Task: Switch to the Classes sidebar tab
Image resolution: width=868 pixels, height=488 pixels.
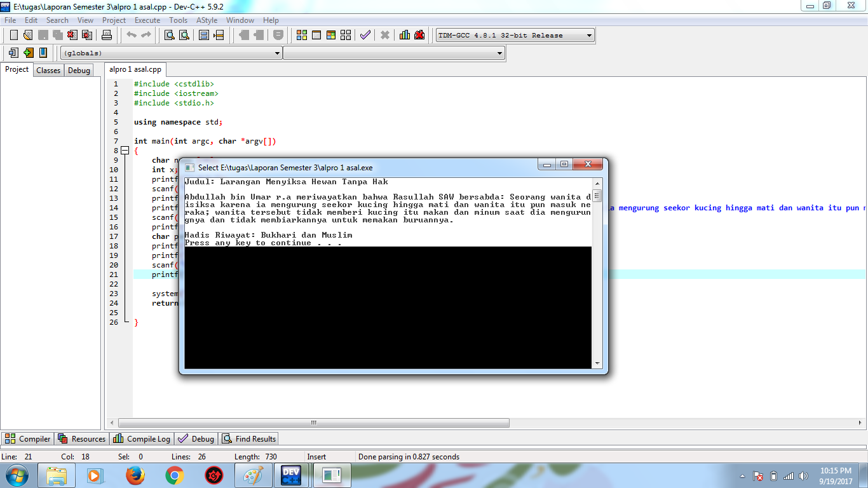Action: 48,71
